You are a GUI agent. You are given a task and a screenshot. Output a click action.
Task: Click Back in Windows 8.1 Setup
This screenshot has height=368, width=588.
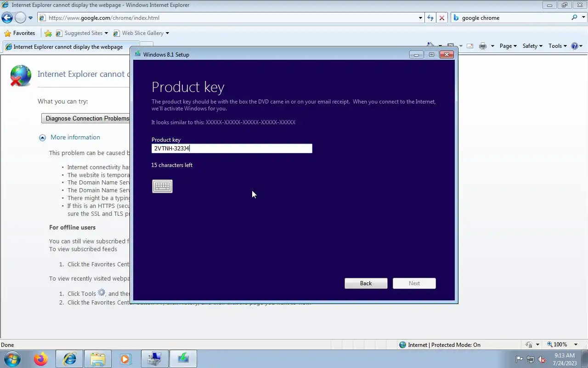click(366, 283)
